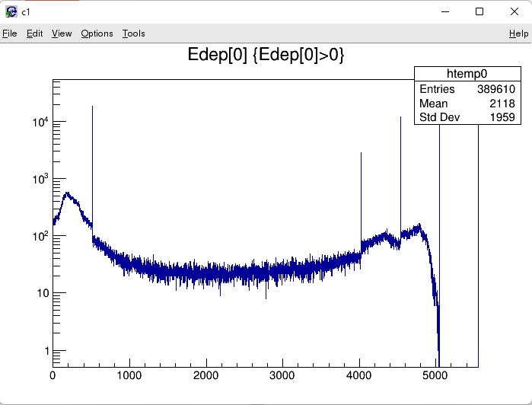532x405 pixels.
Task: Click the ROOT icon in title bar
Action: coord(11,11)
